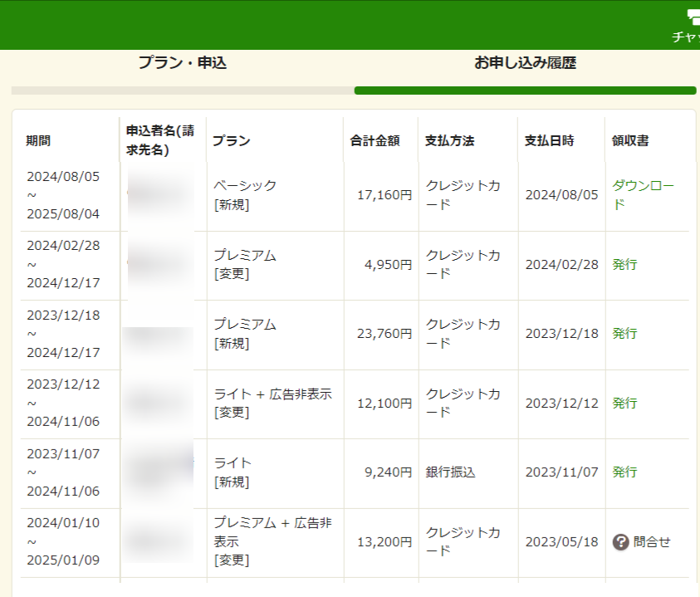This screenshot has height=597, width=700.
Task: Click payment date 2023/12/18
Action: coord(561,334)
